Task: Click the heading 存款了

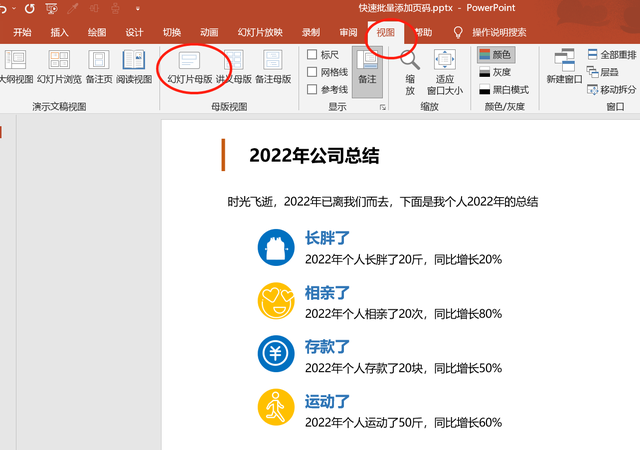Action: tap(327, 347)
